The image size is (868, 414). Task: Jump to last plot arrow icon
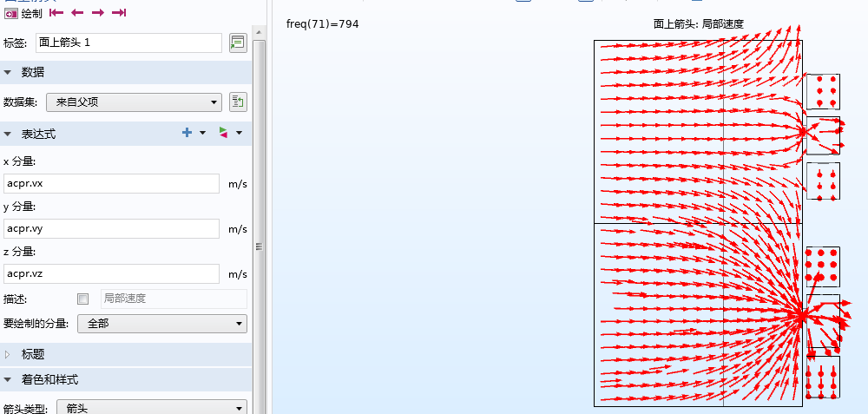tap(119, 13)
